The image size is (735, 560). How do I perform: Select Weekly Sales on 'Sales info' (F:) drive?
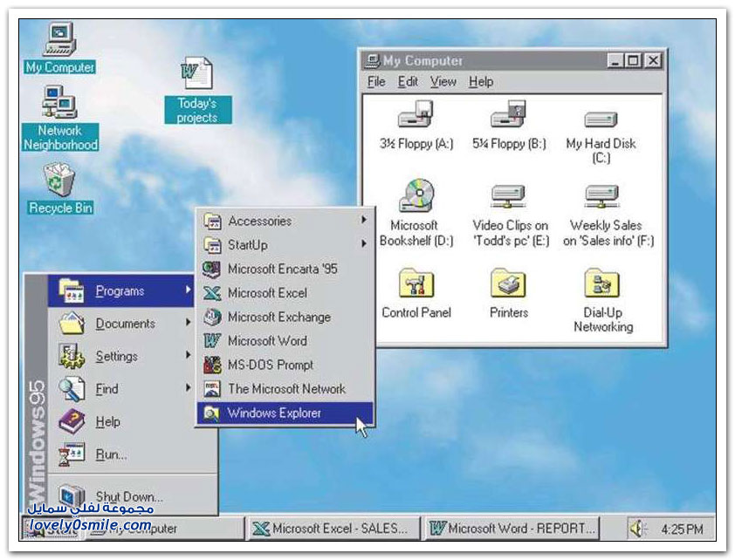(x=602, y=196)
